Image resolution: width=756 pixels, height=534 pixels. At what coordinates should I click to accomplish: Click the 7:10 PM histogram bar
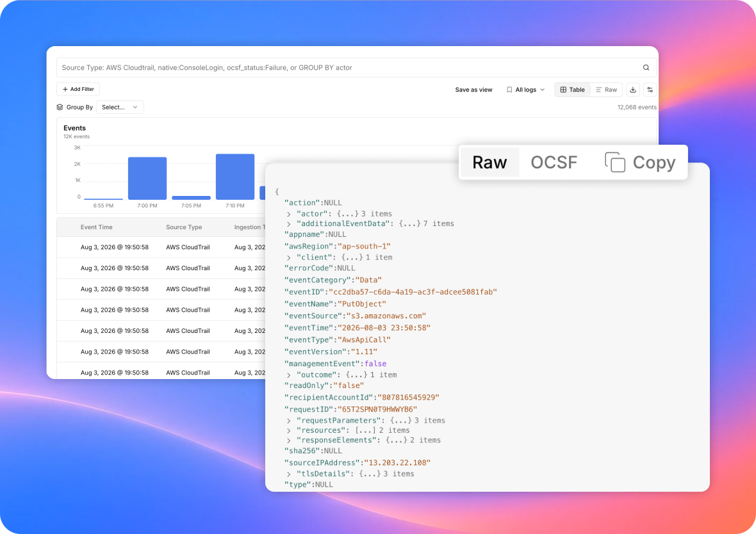[x=234, y=176]
